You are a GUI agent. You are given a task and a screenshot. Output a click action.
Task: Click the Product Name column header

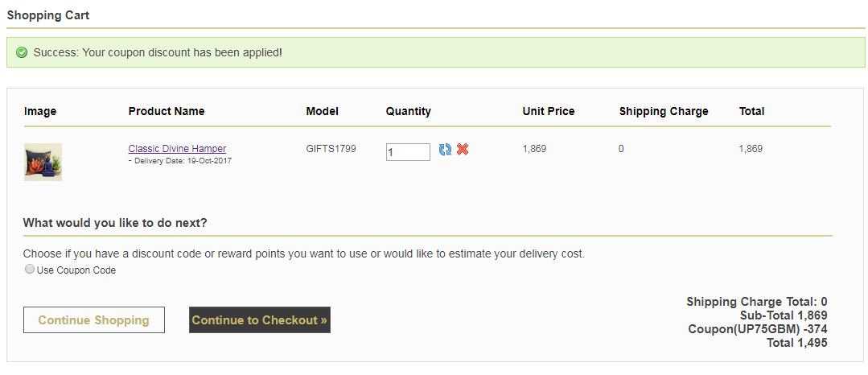(167, 111)
